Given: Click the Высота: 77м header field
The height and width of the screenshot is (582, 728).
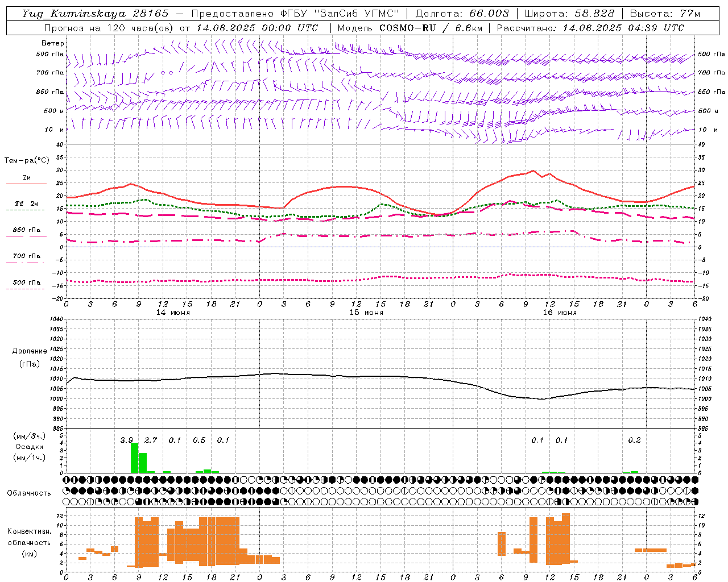Looking at the screenshot, I should (665, 14).
